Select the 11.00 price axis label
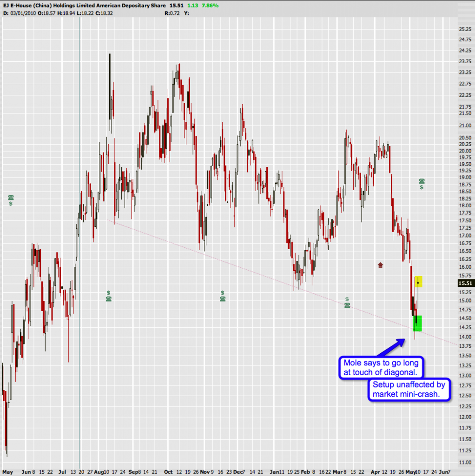Viewport: 475px width, 476px height. click(x=465, y=463)
